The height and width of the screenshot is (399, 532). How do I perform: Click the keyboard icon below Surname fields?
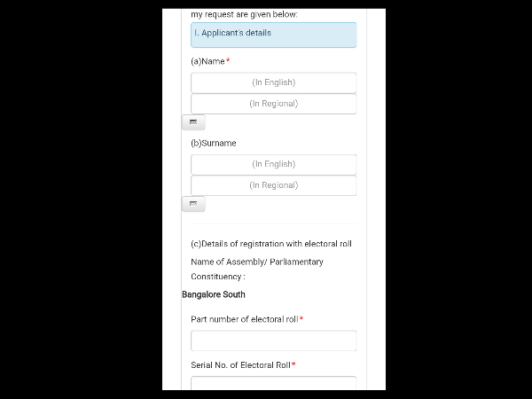[x=193, y=204]
